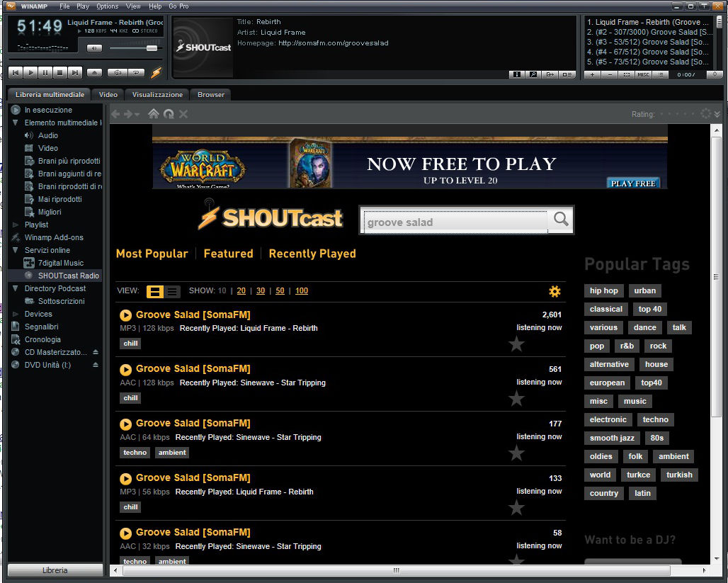Select the compact list view icon
The image size is (728, 583).
[172, 291]
